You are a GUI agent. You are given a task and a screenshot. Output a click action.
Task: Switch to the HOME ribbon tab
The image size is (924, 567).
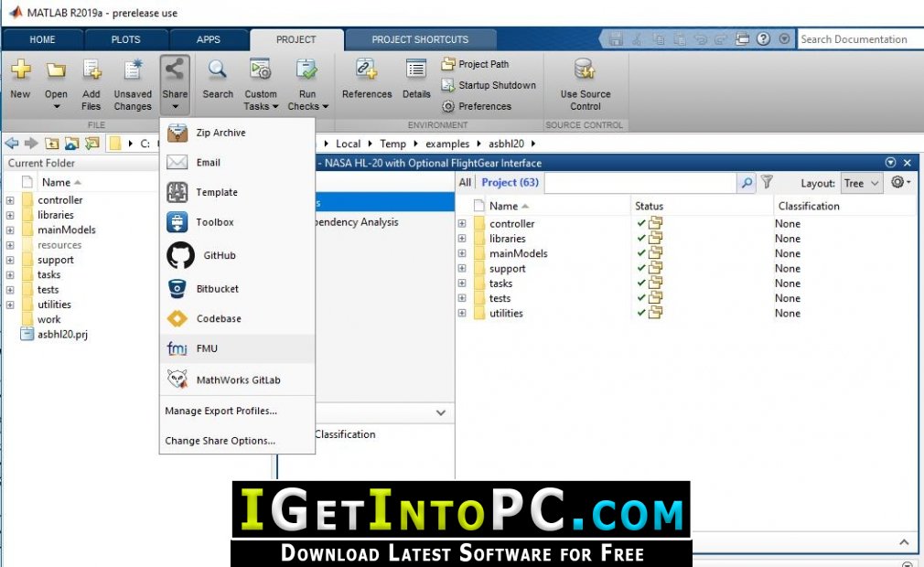(42, 39)
